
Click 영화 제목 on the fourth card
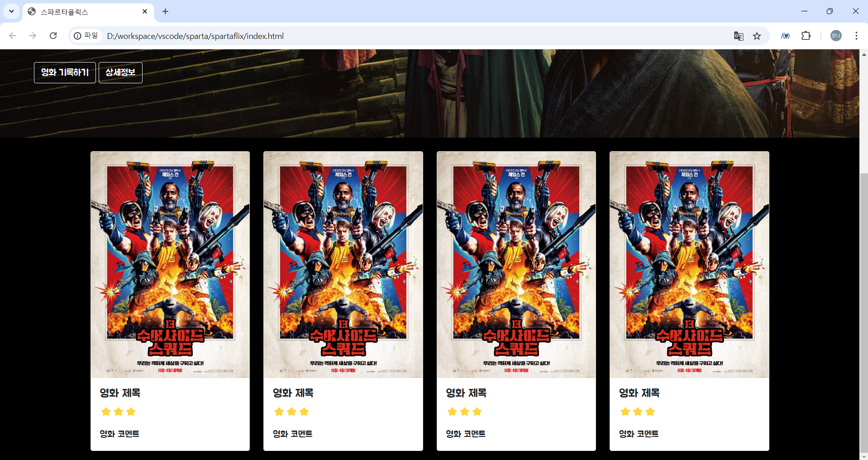[639, 393]
